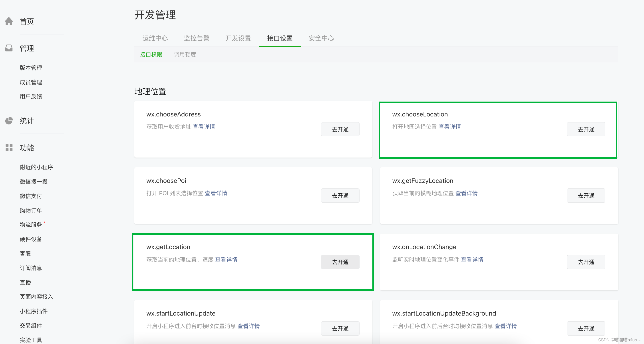This screenshot has width=644, height=344.
Task: Click 去开通 for wx.chooseLocation
Action: tap(586, 129)
